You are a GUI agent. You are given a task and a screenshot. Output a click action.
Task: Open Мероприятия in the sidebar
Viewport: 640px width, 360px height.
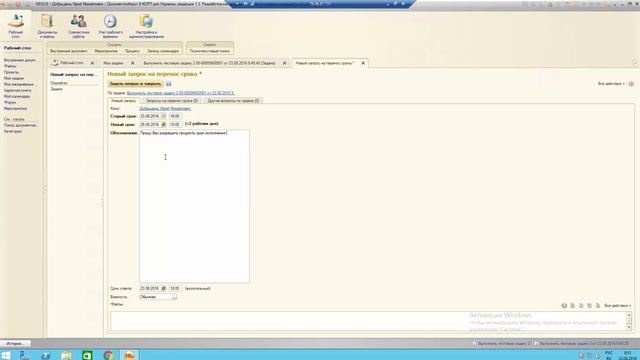(x=15, y=109)
